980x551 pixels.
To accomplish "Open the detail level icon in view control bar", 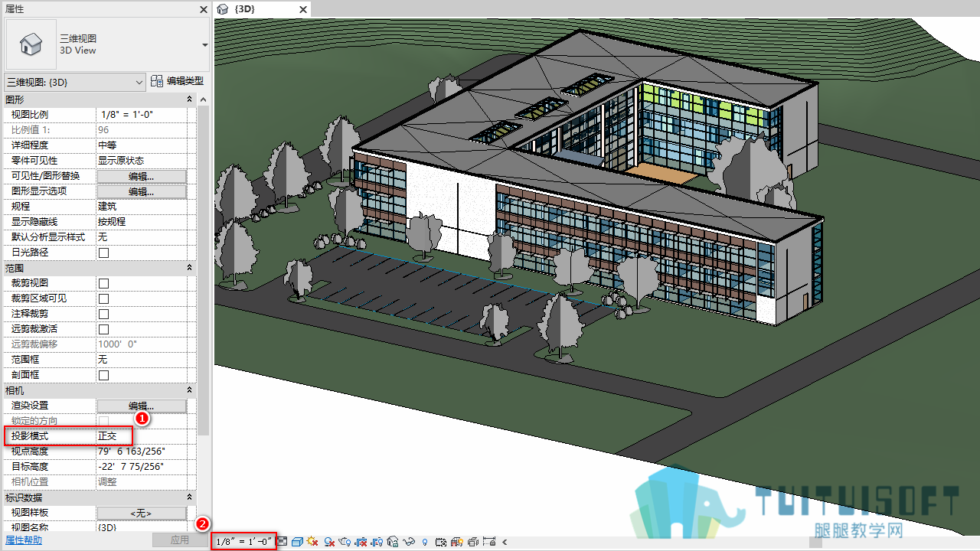I will click(x=282, y=542).
